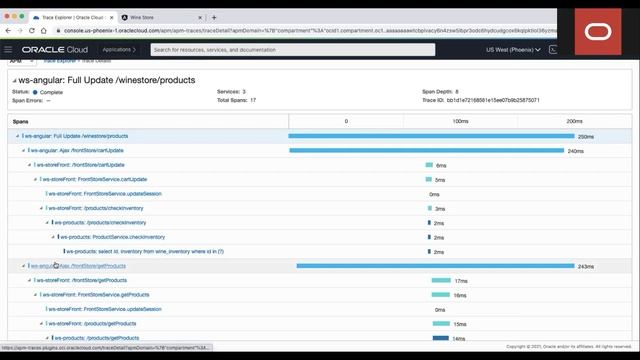Image resolution: width=640 pixels, height=360 pixels.
Task: Collapse the FrontStoreService.cartUpdate span
Action: pos(35,180)
